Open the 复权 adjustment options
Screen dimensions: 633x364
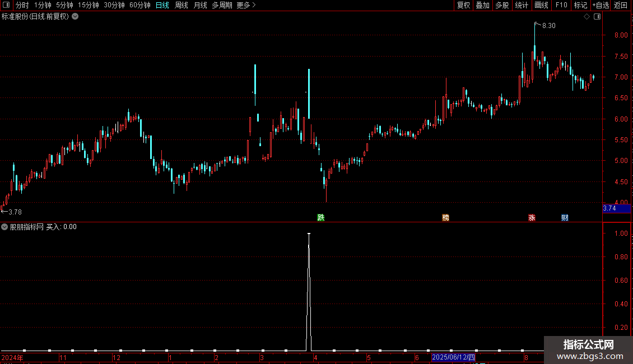coord(463,5)
